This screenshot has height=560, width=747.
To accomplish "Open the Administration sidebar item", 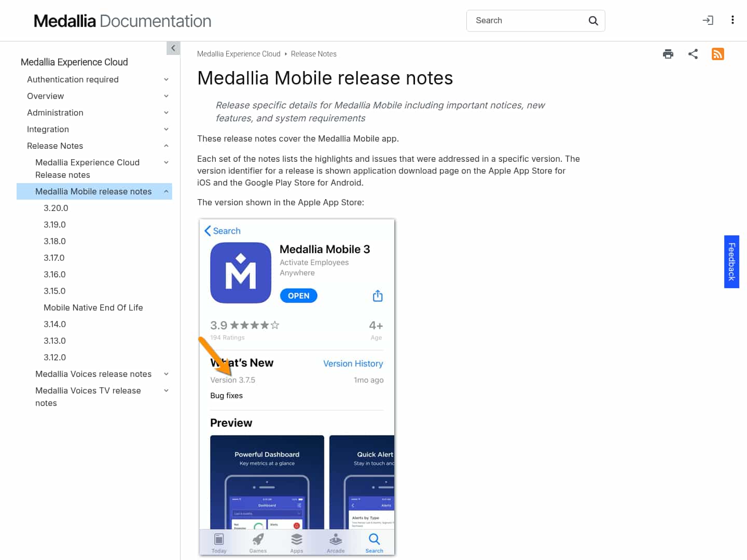I will tap(55, 113).
